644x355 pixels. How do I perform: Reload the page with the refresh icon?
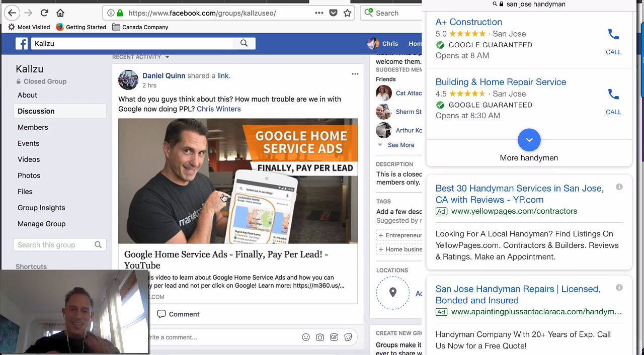(44, 13)
